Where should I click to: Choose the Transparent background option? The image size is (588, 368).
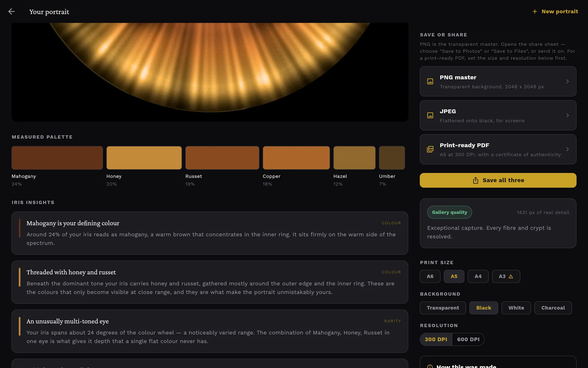coord(443,308)
